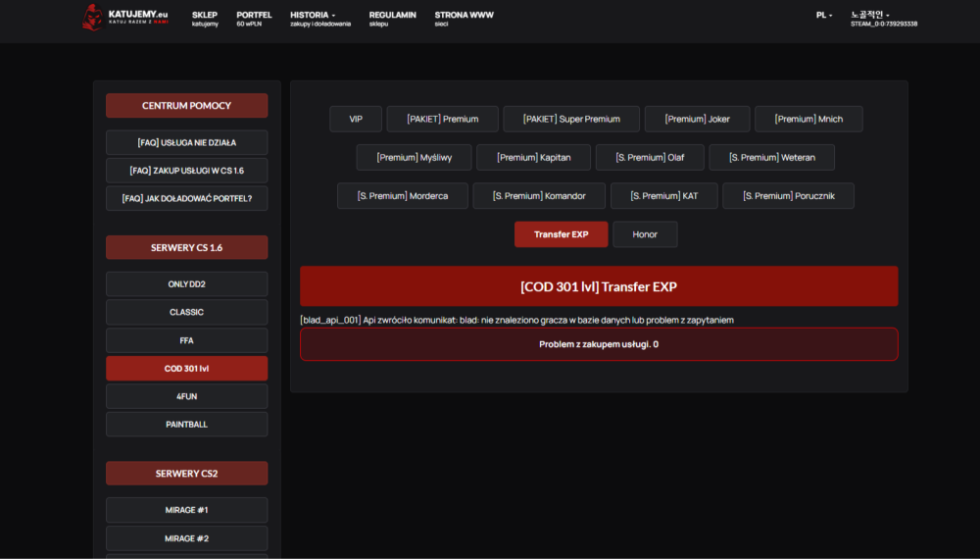The width and height of the screenshot is (980, 559).
Task: Open FAQ Jak doładować portfel
Action: pyautogui.click(x=187, y=198)
